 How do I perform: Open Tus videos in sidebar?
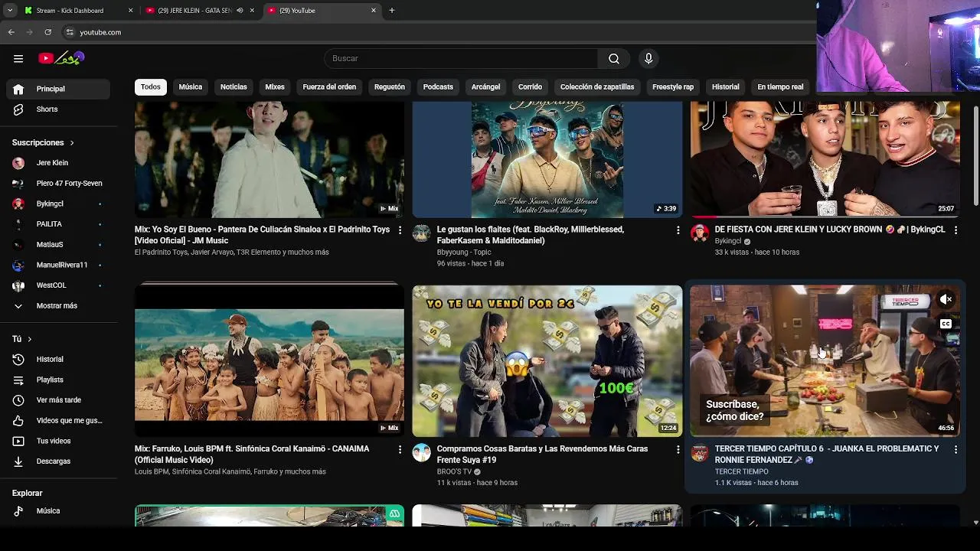(x=58, y=441)
